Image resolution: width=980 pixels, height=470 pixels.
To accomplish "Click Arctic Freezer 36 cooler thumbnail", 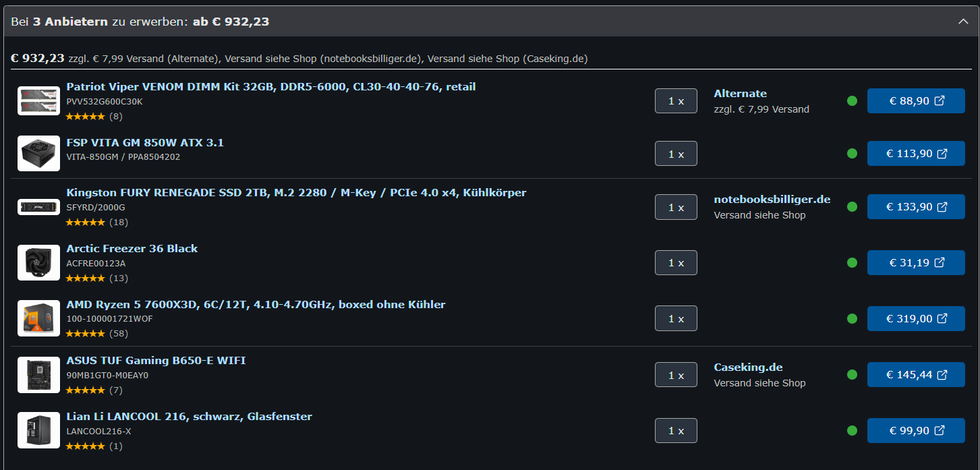I will pyautogui.click(x=38, y=263).
